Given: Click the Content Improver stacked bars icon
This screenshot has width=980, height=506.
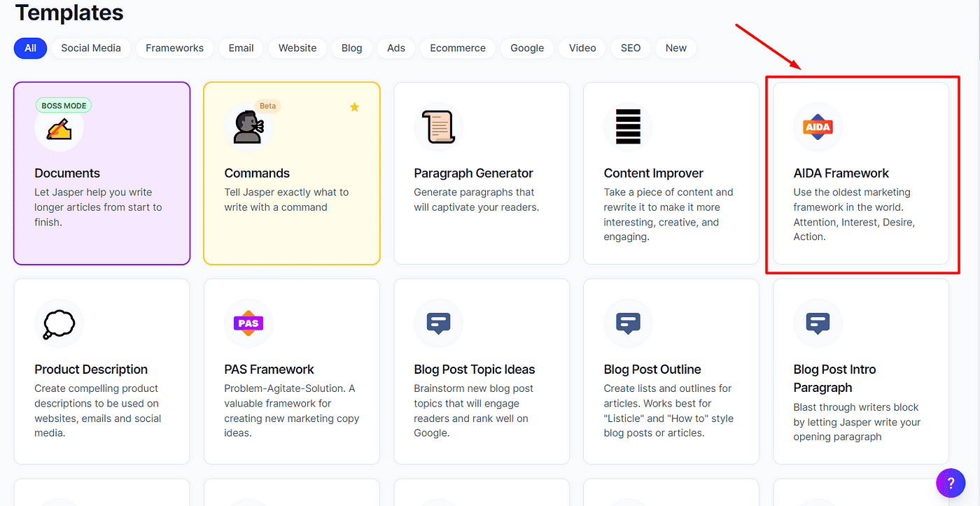Looking at the screenshot, I should pos(628,128).
